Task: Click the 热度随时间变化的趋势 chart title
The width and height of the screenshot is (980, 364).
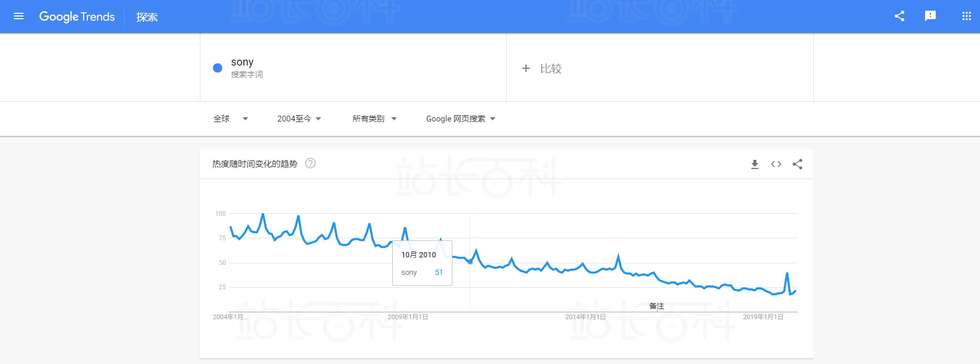Action: coord(255,164)
